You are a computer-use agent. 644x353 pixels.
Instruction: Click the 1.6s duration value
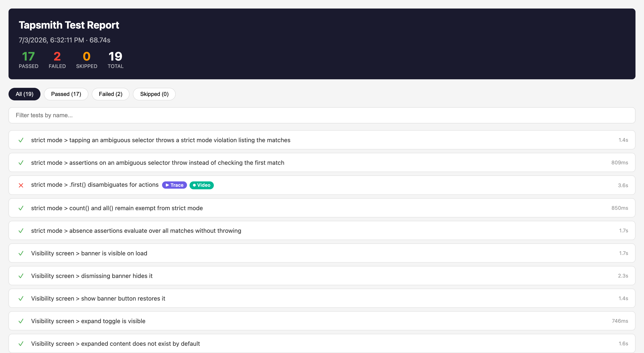tap(623, 343)
